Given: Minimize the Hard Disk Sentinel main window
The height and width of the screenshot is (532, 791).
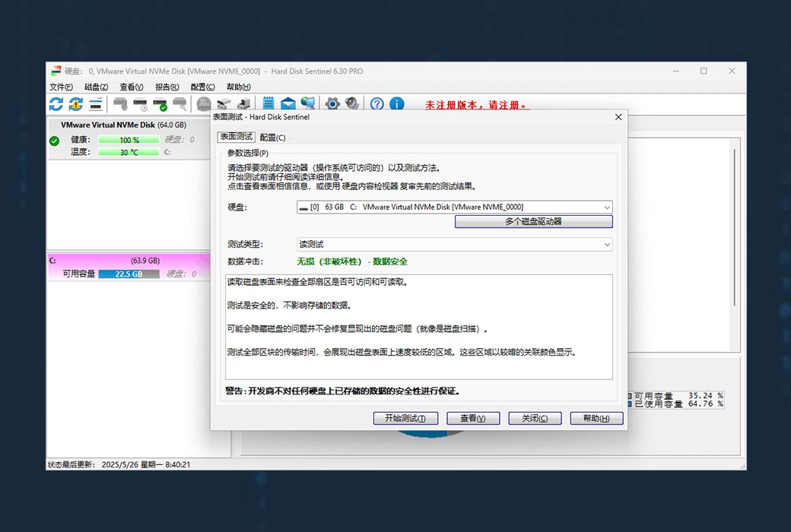Looking at the screenshot, I should pyautogui.click(x=676, y=71).
